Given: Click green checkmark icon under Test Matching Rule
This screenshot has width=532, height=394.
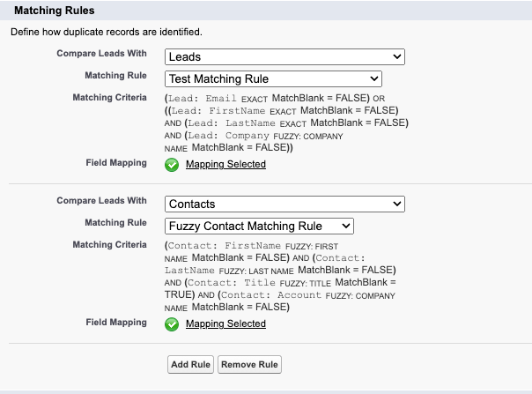Looking at the screenshot, I should pyautogui.click(x=172, y=165).
